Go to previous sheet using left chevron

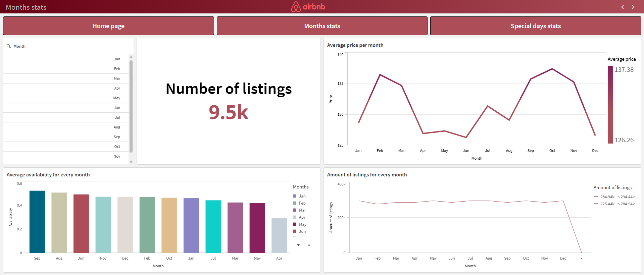(623, 7)
